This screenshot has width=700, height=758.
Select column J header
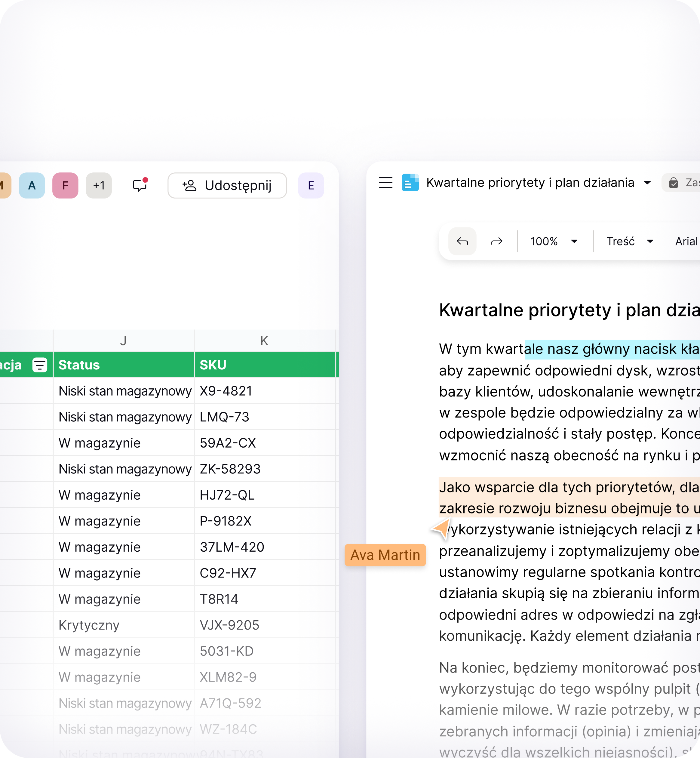point(124,341)
